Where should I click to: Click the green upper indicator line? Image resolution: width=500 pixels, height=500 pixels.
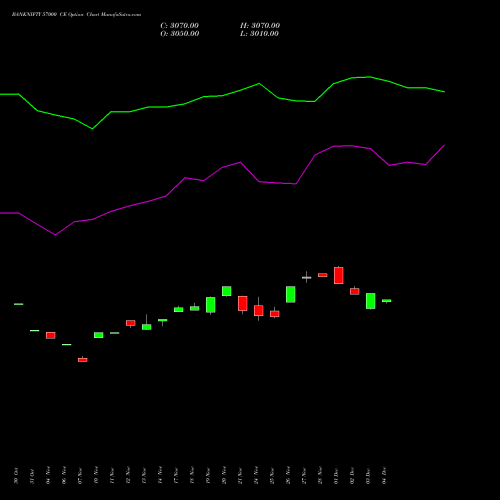pyautogui.click(x=222, y=96)
